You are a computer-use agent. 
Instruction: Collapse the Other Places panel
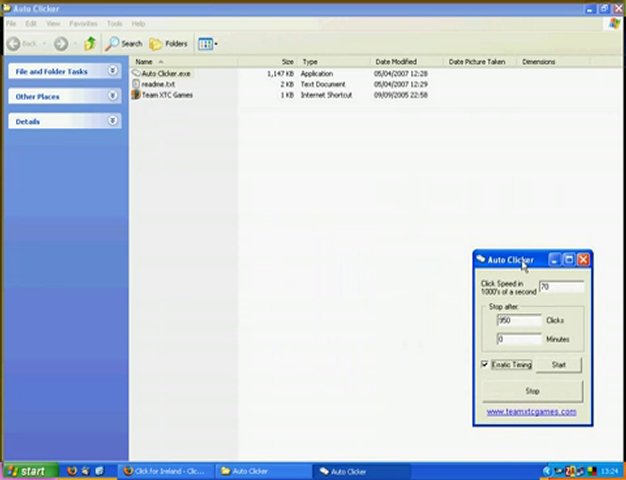[x=112, y=96]
